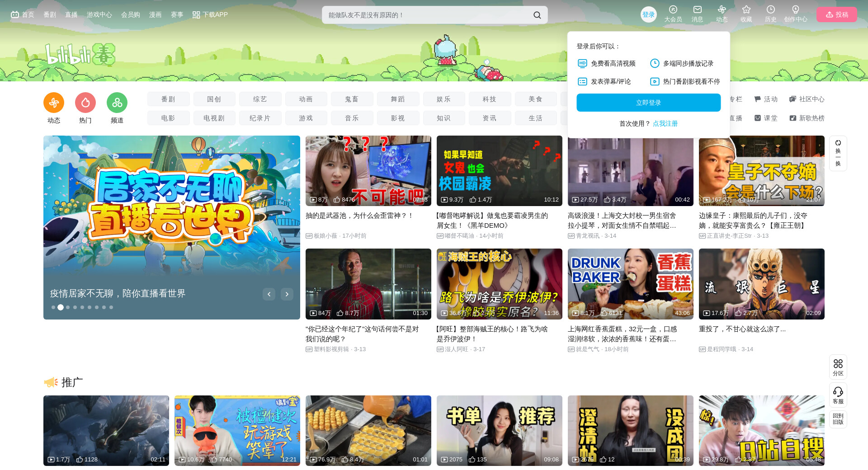Open 直播 in top navigation
This screenshot has height=470, width=868.
71,14
